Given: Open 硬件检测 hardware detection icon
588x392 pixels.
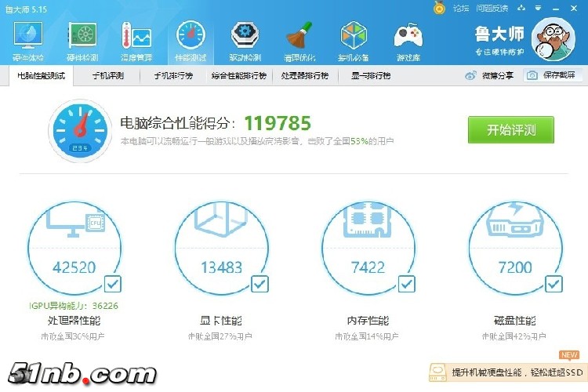Looking at the screenshot, I should (83, 40).
